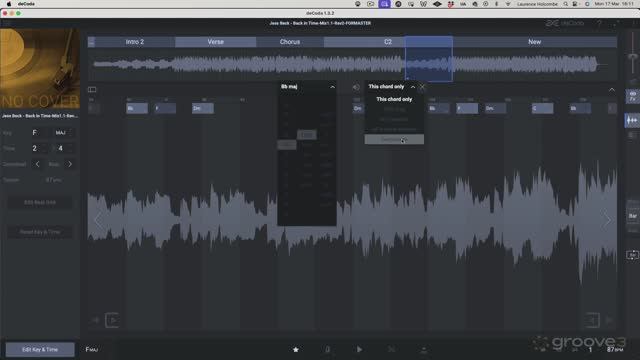This screenshot has width=640, height=360.
Task: Toggle the Fx eye button
Action: tap(632, 96)
